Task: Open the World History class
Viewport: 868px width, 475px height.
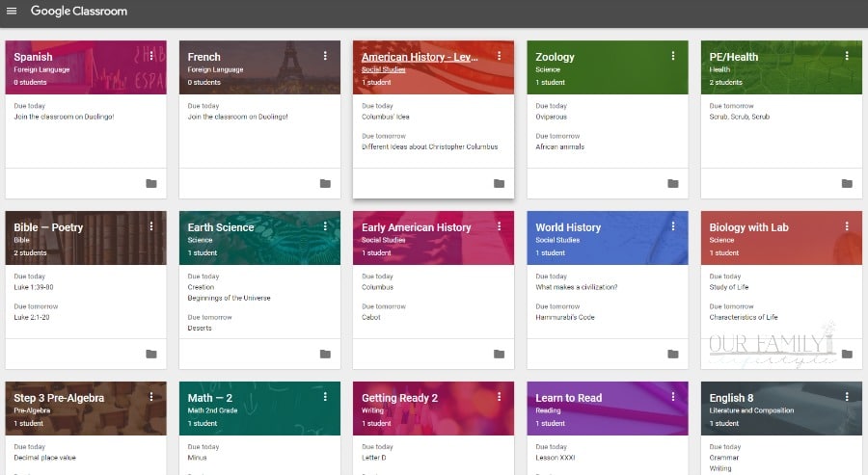Action: [568, 227]
